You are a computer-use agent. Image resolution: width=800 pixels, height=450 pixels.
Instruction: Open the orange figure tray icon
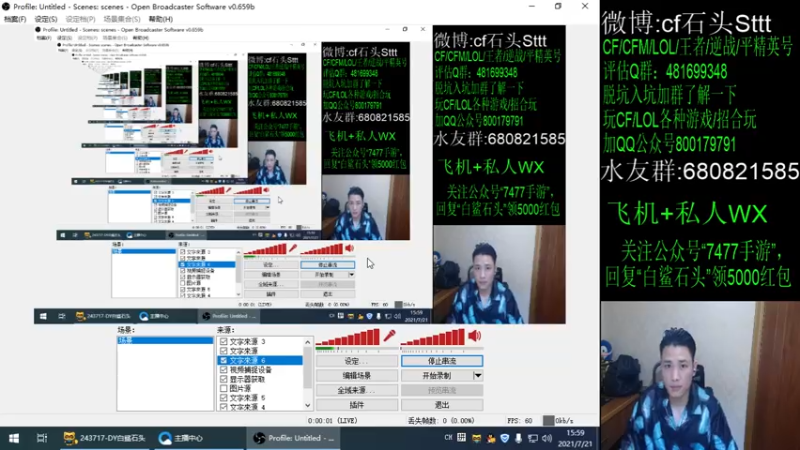491,438
